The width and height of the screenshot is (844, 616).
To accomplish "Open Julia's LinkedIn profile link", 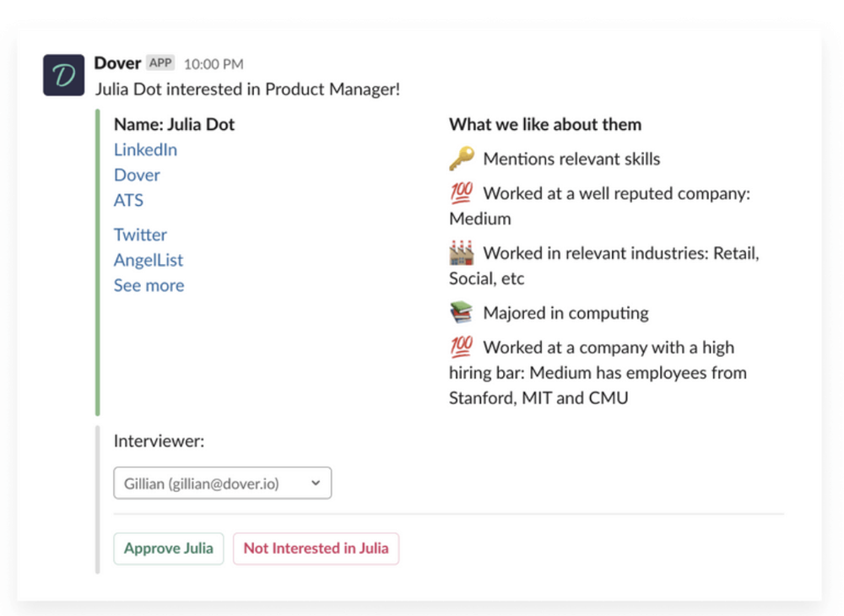I will [x=145, y=149].
